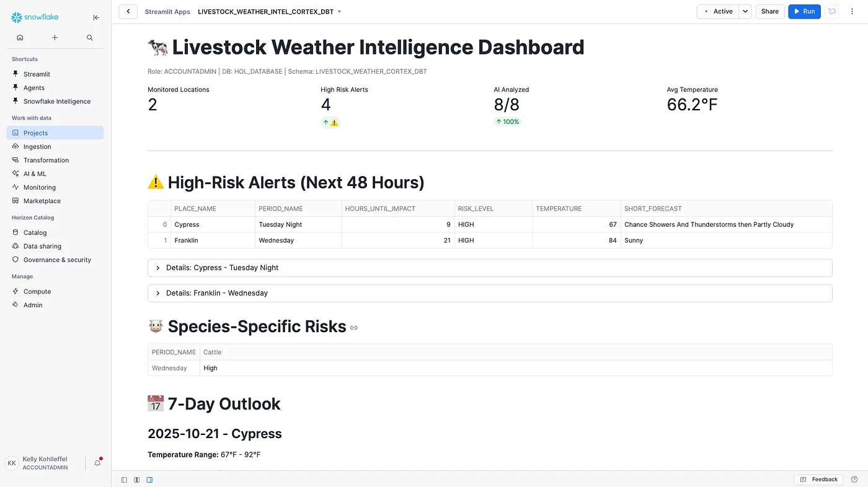Click the Monitoring pulse icon
Viewport: 868px width, 487px height.
tap(16, 187)
